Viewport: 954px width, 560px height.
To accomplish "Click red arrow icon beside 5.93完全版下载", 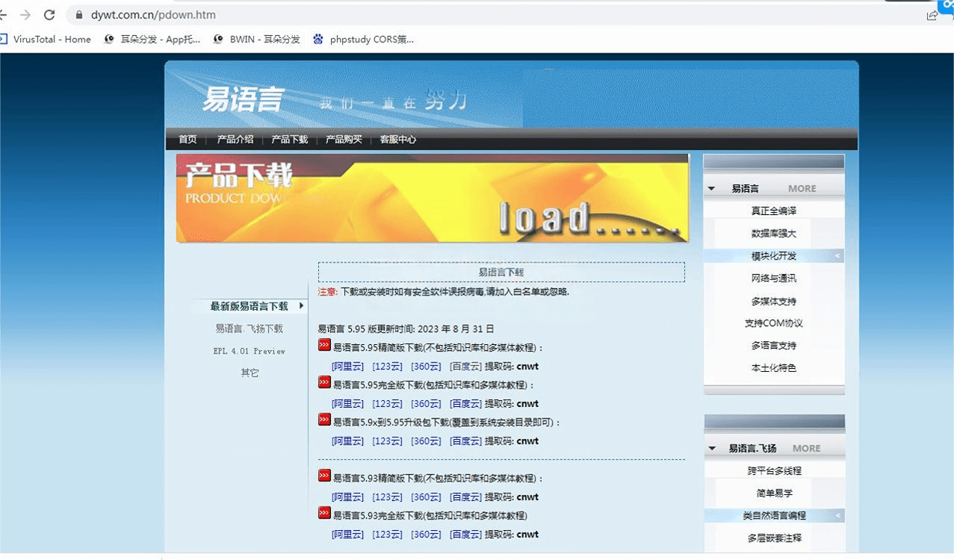I will [x=324, y=513].
